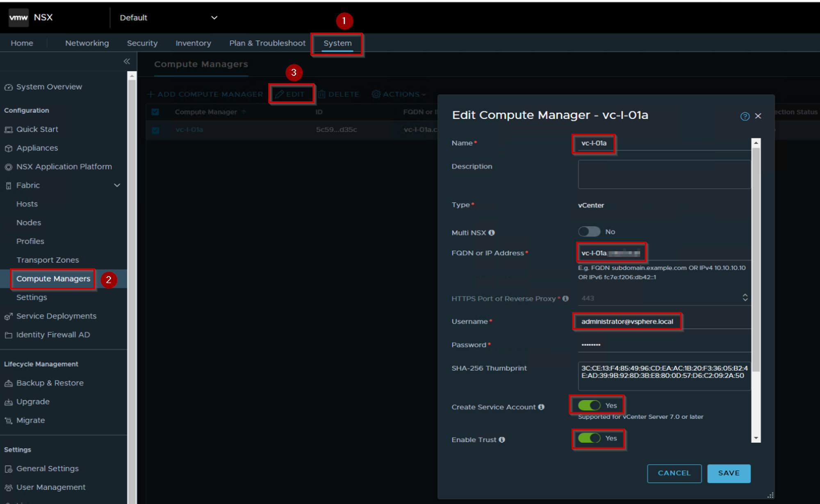This screenshot has height=504, width=820.
Task: Click the help question mark icon in dialog
Action: [x=745, y=116]
